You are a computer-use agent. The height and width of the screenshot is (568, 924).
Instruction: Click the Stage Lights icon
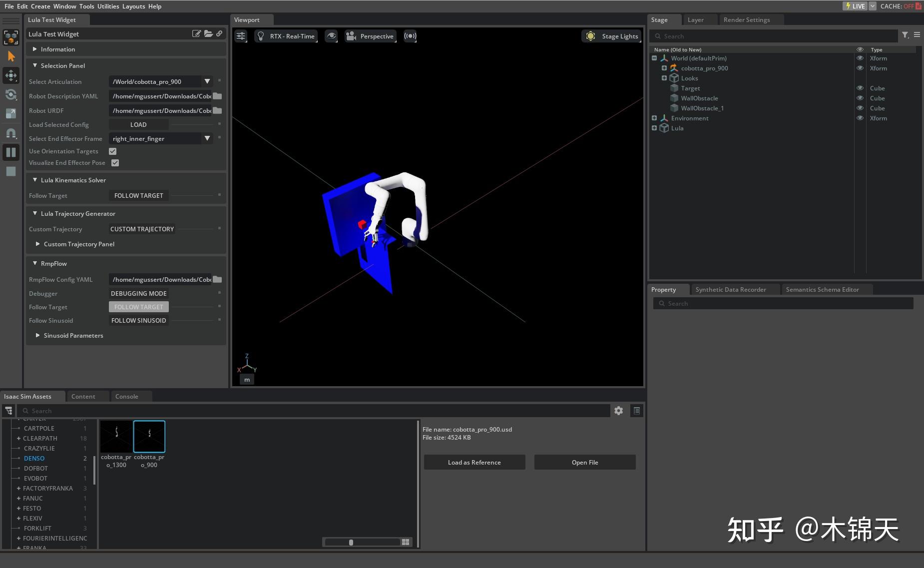pyautogui.click(x=590, y=35)
